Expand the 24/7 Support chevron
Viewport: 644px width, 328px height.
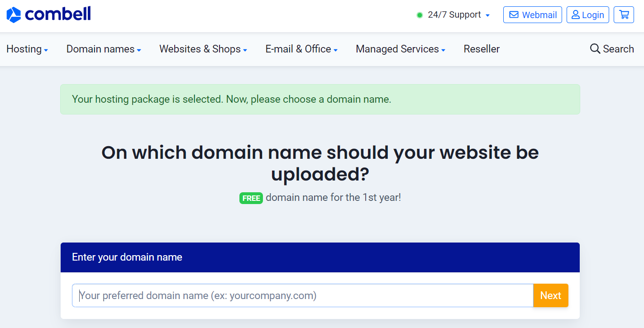(x=488, y=15)
